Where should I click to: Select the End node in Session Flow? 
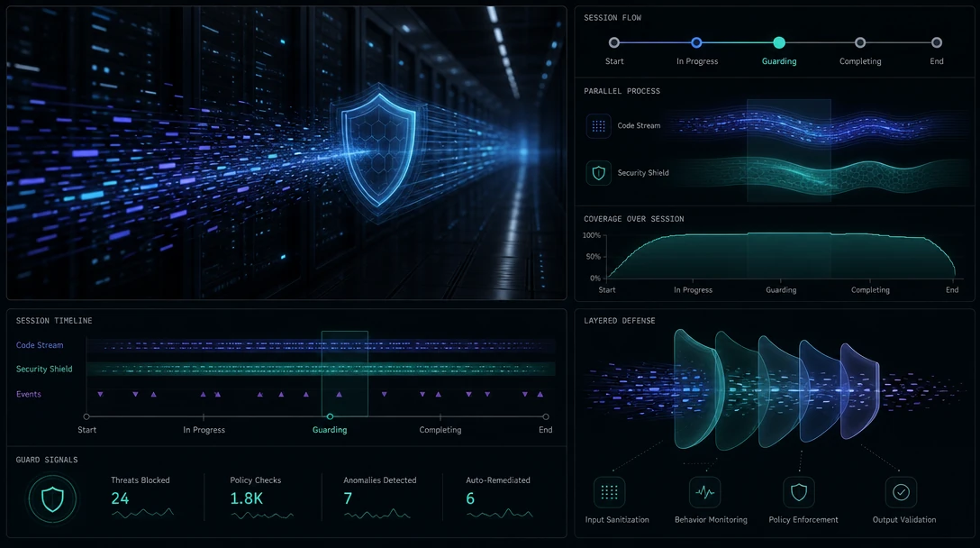click(936, 42)
